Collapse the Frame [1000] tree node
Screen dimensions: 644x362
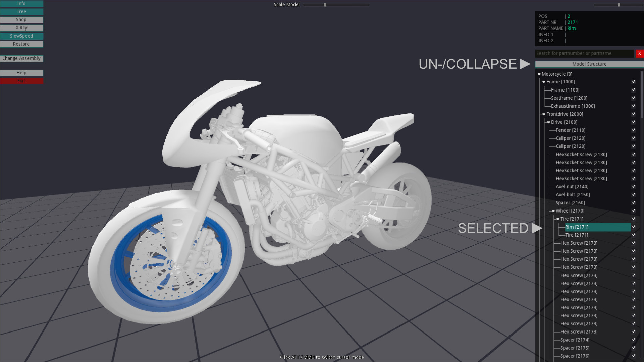click(544, 82)
